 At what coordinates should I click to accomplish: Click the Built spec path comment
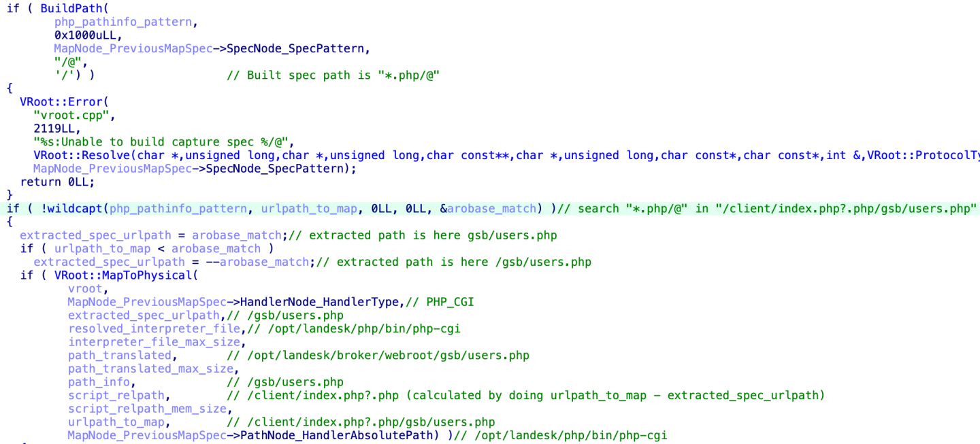pos(333,75)
